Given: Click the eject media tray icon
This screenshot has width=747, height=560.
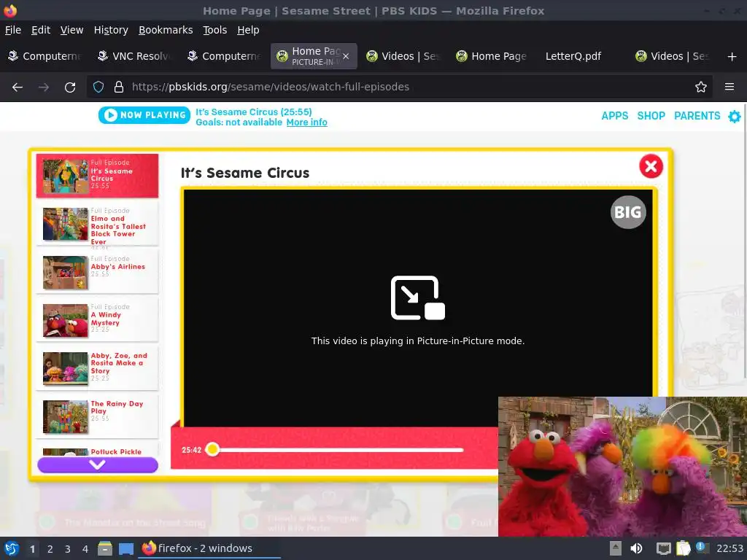Looking at the screenshot, I should tap(616, 548).
